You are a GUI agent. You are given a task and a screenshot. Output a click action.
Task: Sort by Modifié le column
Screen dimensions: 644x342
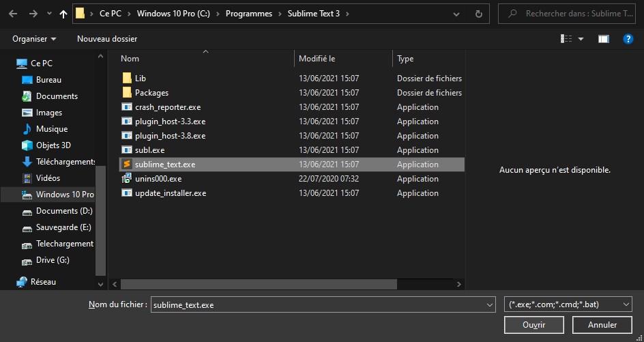tap(317, 59)
